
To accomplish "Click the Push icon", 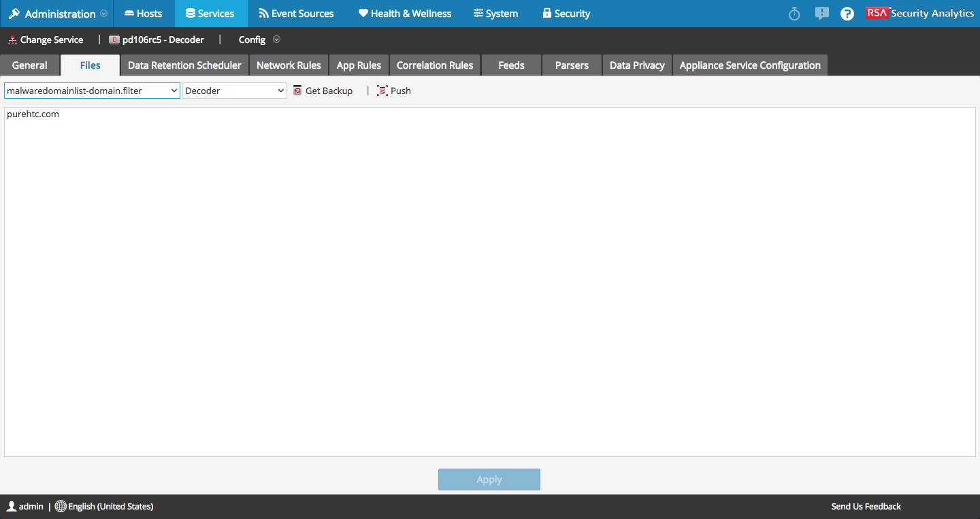I will click(x=381, y=90).
